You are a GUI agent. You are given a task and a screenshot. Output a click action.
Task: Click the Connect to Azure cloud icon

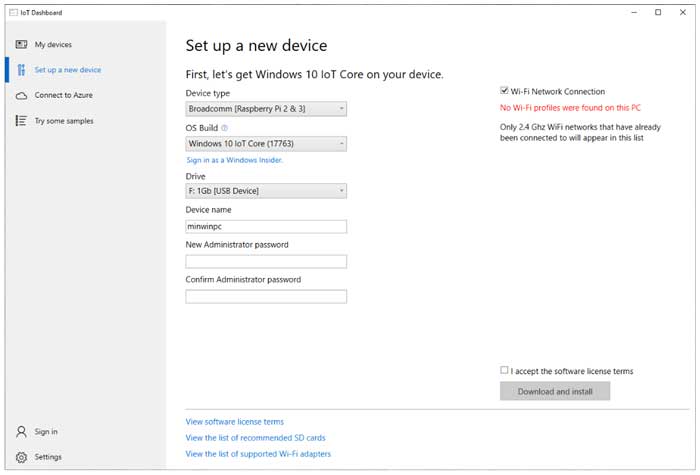(21, 95)
